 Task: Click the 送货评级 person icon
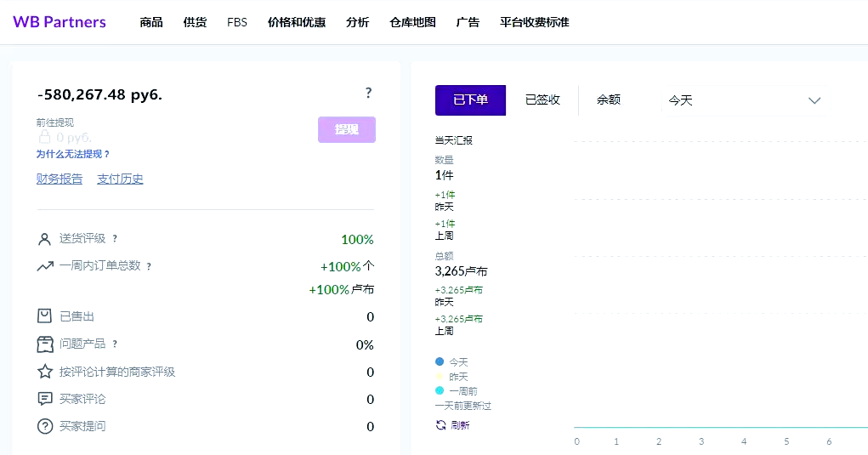pyautogui.click(x=44, y=239)
